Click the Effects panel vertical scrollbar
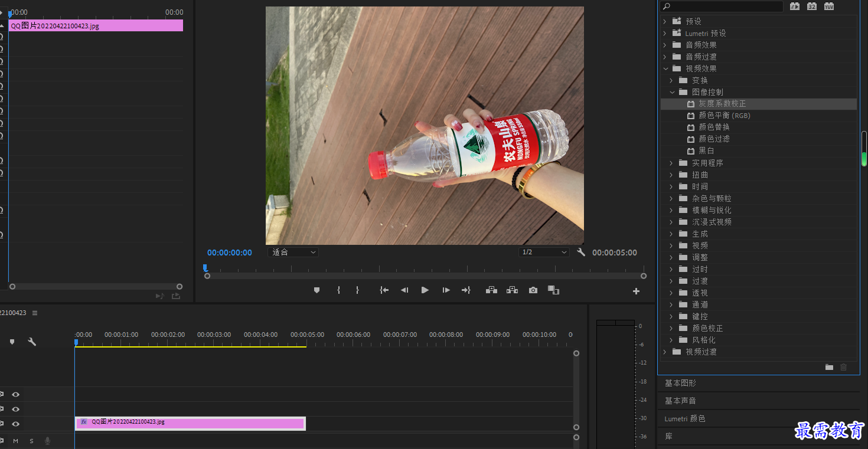868x449 pixels. click(x=864, y=149)
